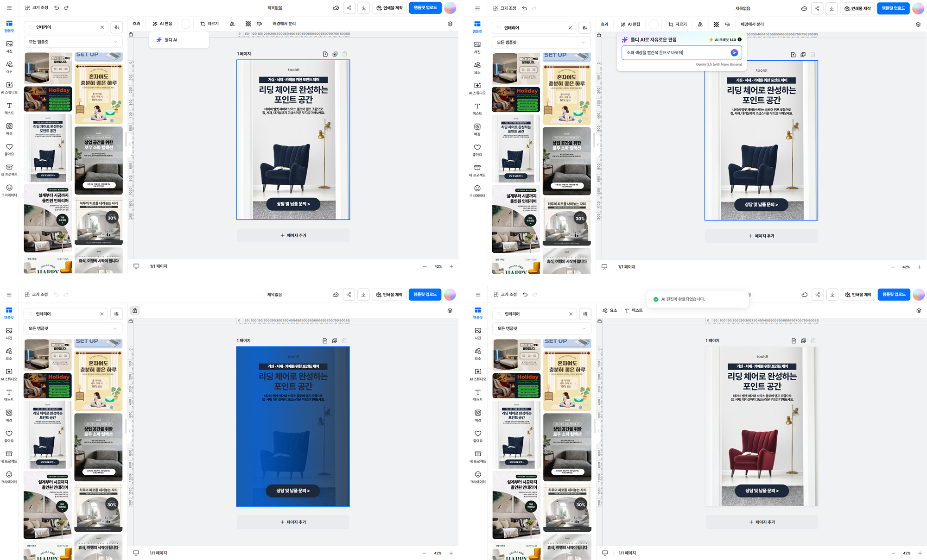Open filter settings icon in top-left panel
This screenshot has width=927, height=560.
[117, 27]
